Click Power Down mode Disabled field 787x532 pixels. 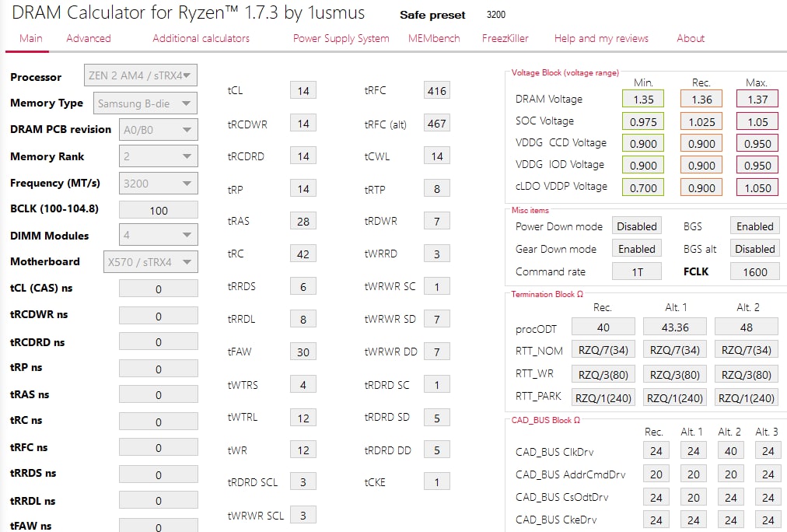tap(636, 226)
